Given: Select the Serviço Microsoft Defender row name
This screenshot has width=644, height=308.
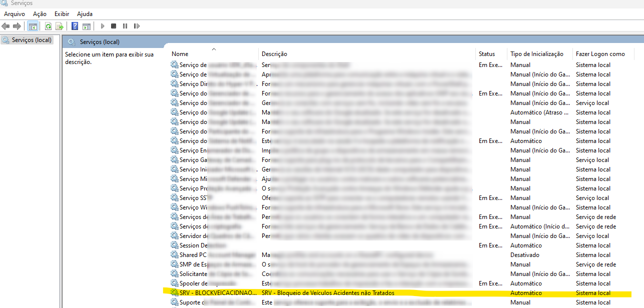Looking at the screenshot, I should pyautogui.click(x=218, y=179).
